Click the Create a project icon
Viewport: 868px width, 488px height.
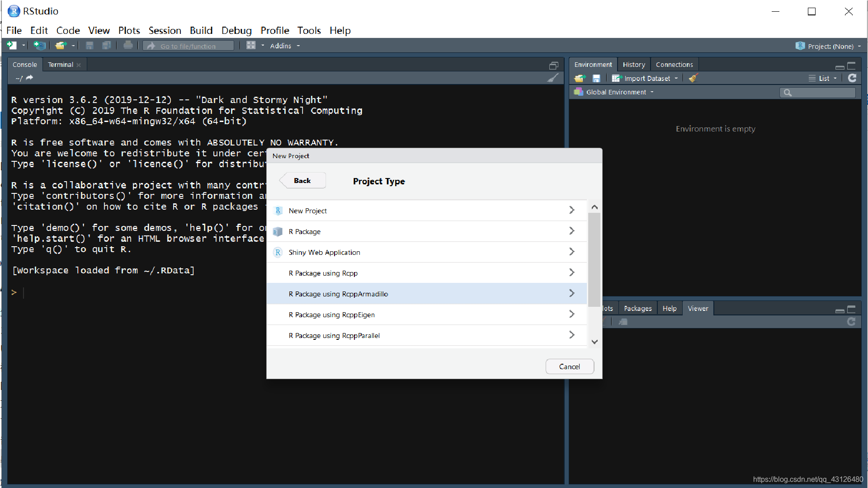[40, 46]
